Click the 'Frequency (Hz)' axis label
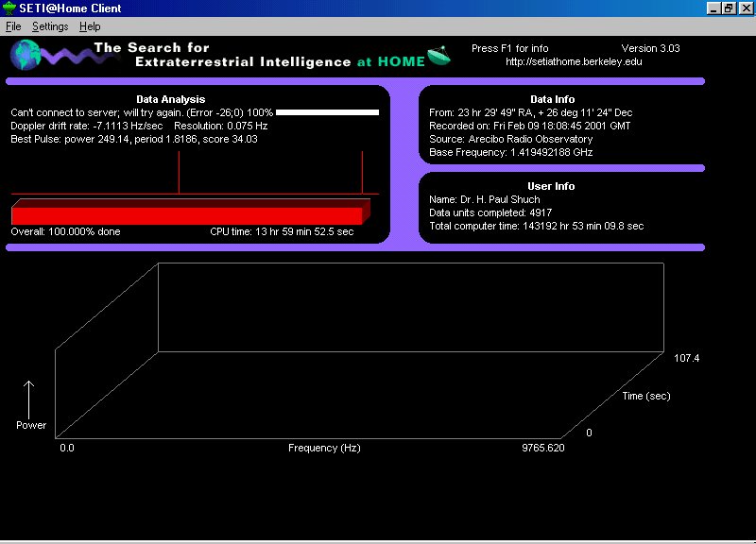756x544 pixels. [324, 448]
